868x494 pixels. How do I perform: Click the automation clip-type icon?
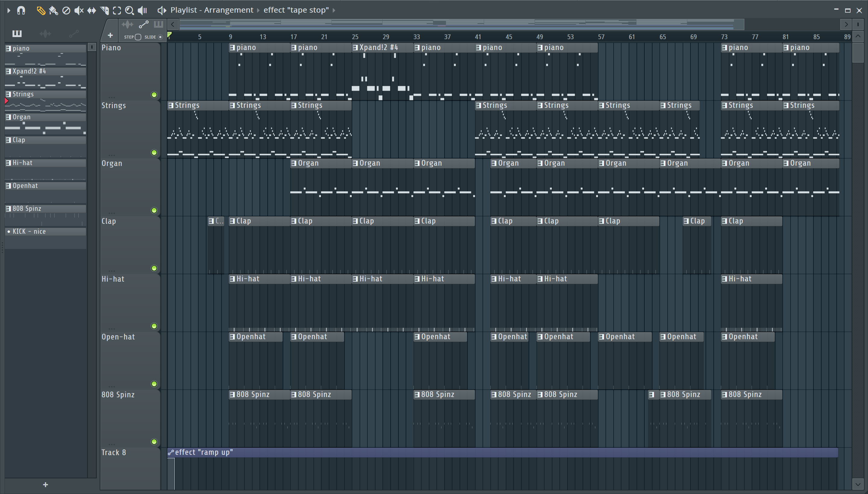point(143,24)
